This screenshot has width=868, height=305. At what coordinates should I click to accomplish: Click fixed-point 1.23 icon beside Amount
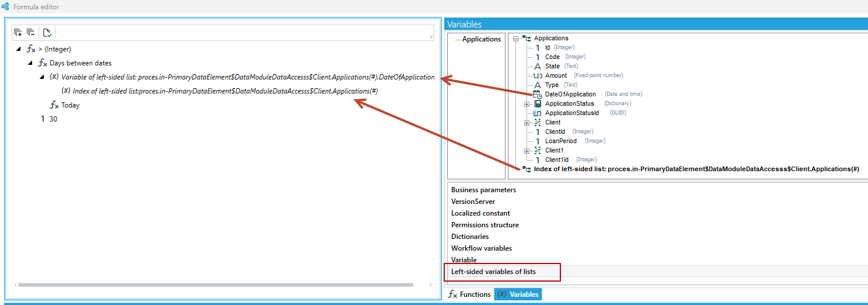[x=538, y=76]
